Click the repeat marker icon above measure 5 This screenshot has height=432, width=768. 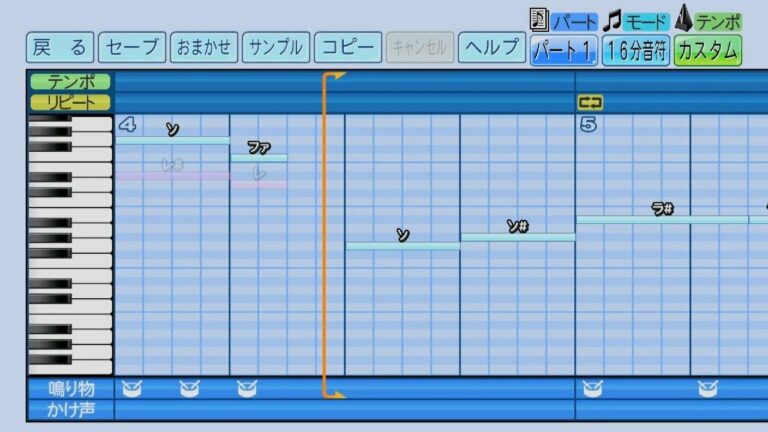[589, 101]
